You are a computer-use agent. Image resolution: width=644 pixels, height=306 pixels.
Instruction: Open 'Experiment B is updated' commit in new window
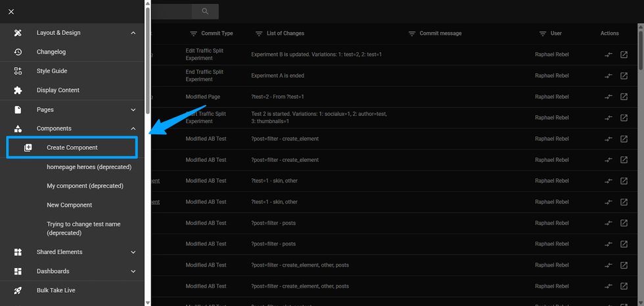624,55
